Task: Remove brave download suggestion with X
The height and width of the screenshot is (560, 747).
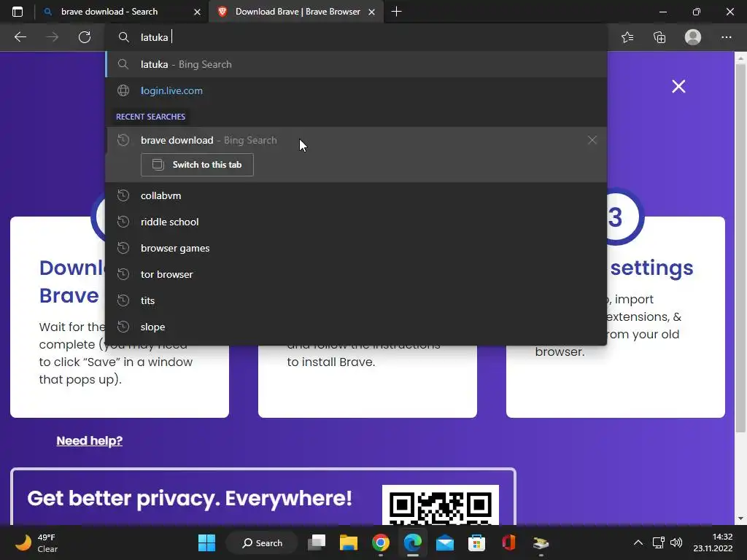Action: click(592, 140)
